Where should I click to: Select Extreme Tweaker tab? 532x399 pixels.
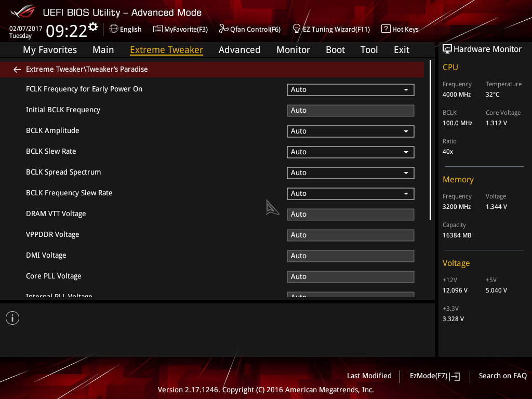pyautogui.click(x=167, y=50)
